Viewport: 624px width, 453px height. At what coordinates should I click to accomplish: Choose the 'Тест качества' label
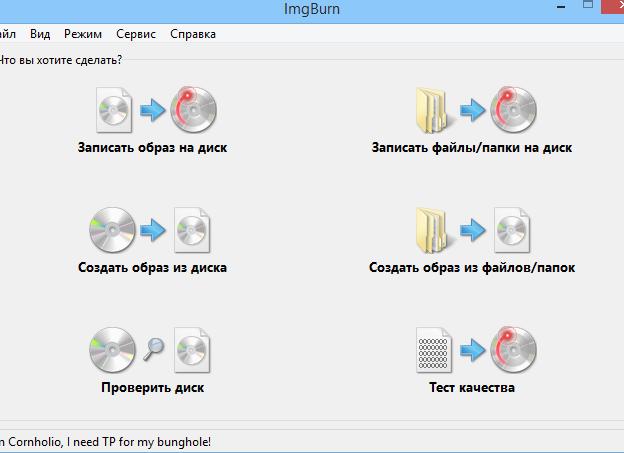472,388
